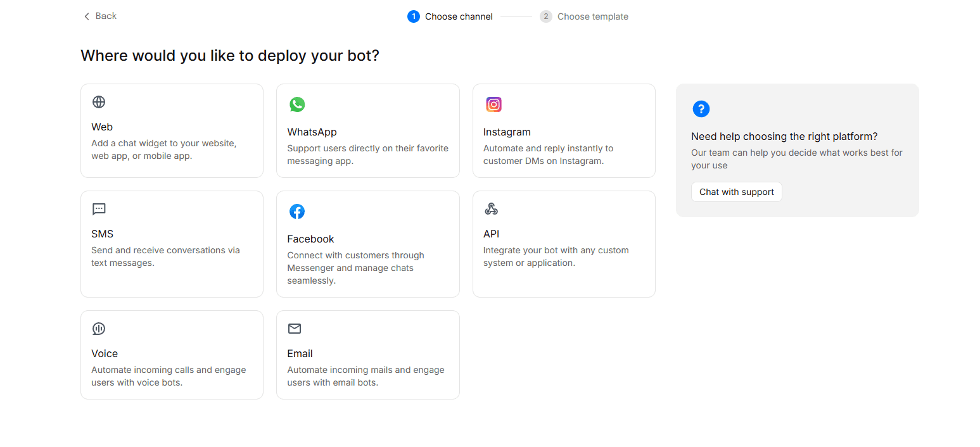Screen dimensions: 980x447
Task: Click the back chevron arrow
Action: click(86, 16)
